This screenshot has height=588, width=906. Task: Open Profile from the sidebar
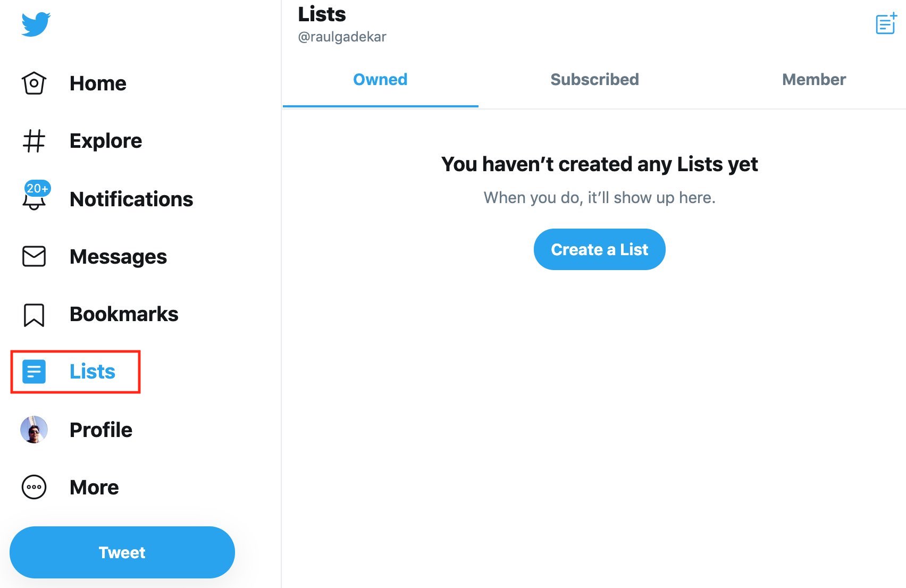point(100,430)
